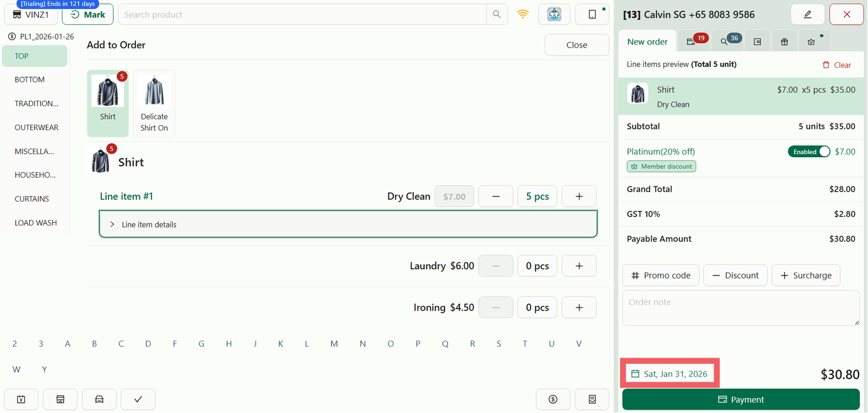Screen dimensions: 868x413
Task: Add a Promo code
Action: pos(661,275)
